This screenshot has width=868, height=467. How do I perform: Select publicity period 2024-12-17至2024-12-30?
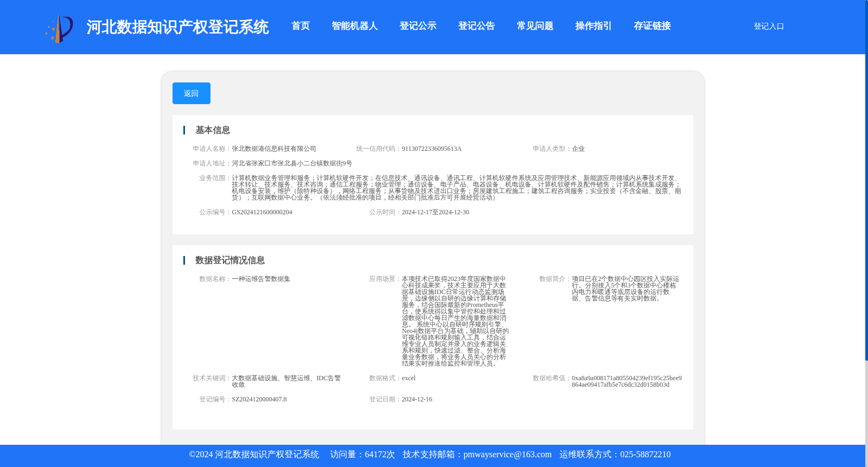click(436, 212)
